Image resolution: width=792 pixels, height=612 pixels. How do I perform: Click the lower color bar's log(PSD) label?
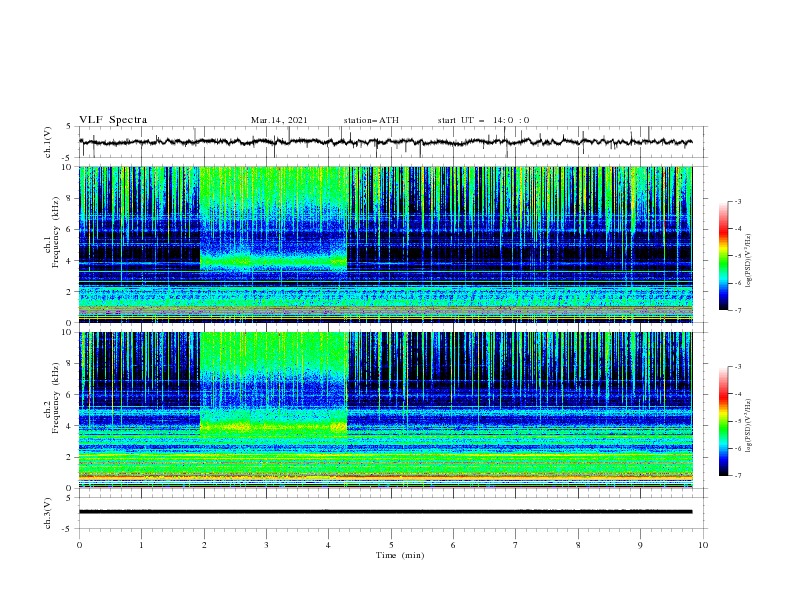pos(749,425)
